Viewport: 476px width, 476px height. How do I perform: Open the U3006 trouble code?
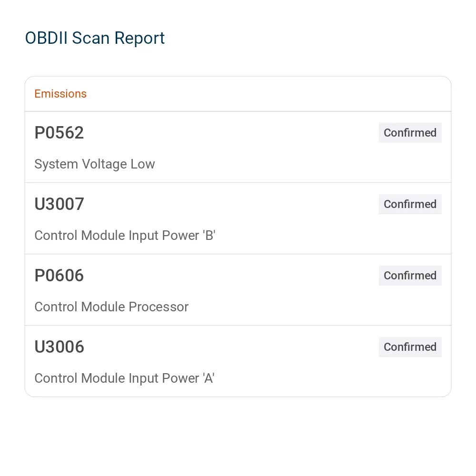[59, 347]
